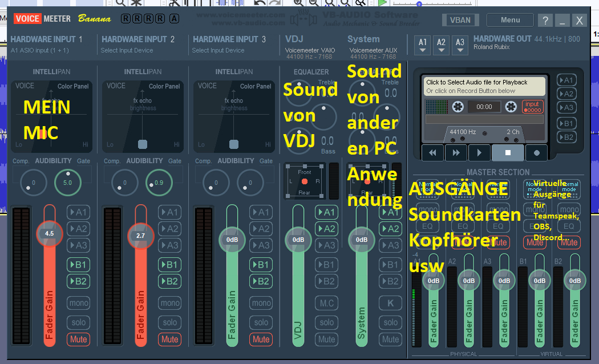
Task: Click the K karaoke button on System strip
Action: coord(390,304)
